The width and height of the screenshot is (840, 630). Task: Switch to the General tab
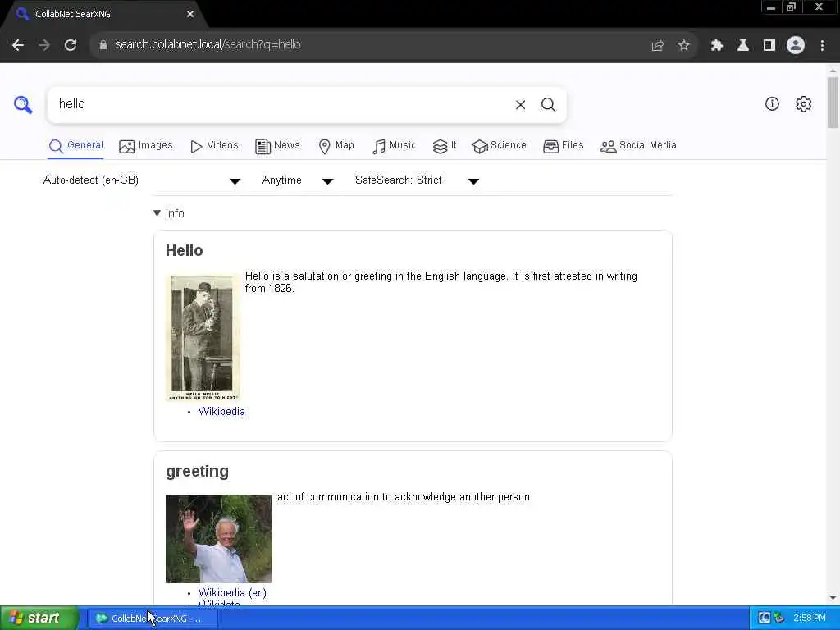(x=75, y=146)
